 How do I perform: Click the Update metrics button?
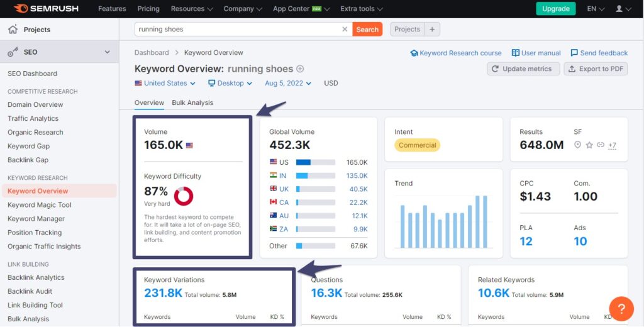[523, 69]
